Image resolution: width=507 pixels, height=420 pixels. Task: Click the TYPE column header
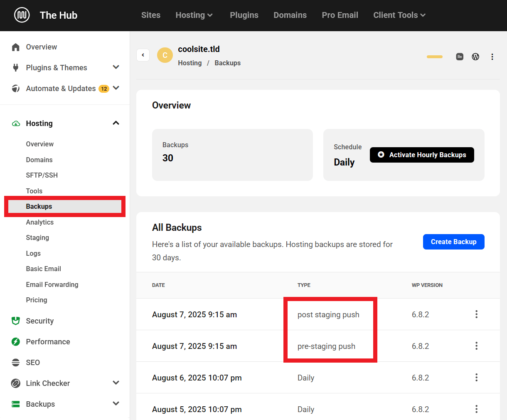point(304,285)
